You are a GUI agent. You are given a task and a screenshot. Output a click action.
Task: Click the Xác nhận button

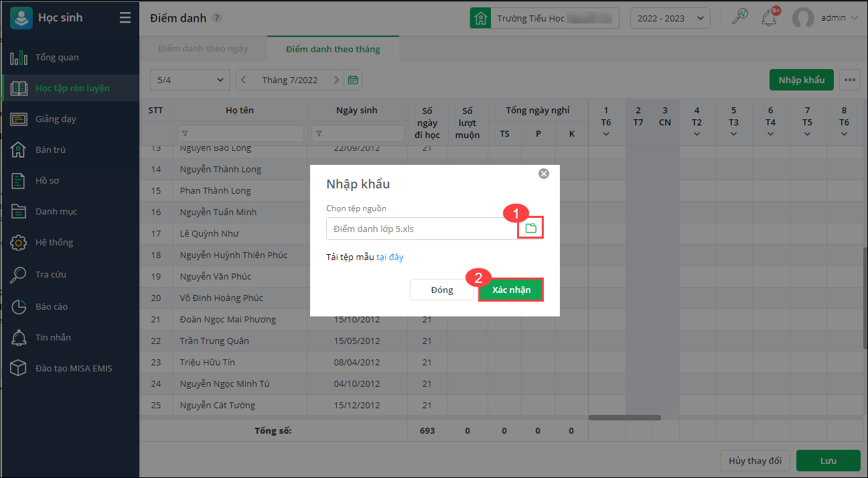[x=511, y=290]
